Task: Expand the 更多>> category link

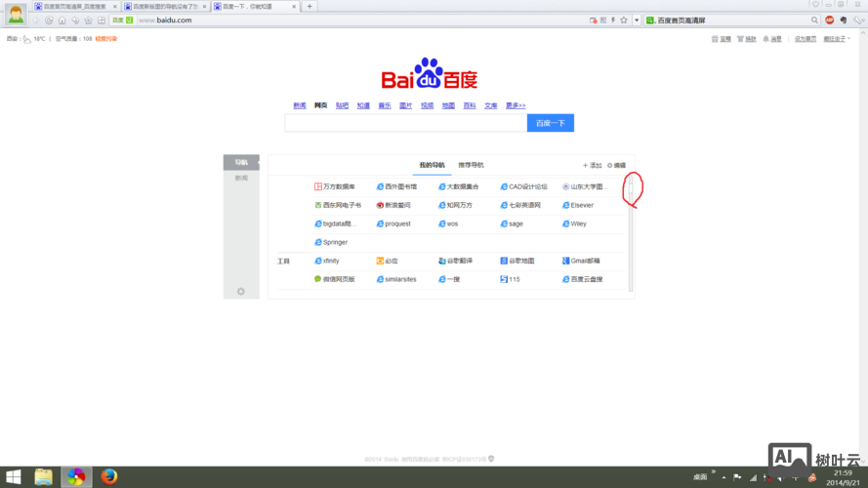Action: 516,105
